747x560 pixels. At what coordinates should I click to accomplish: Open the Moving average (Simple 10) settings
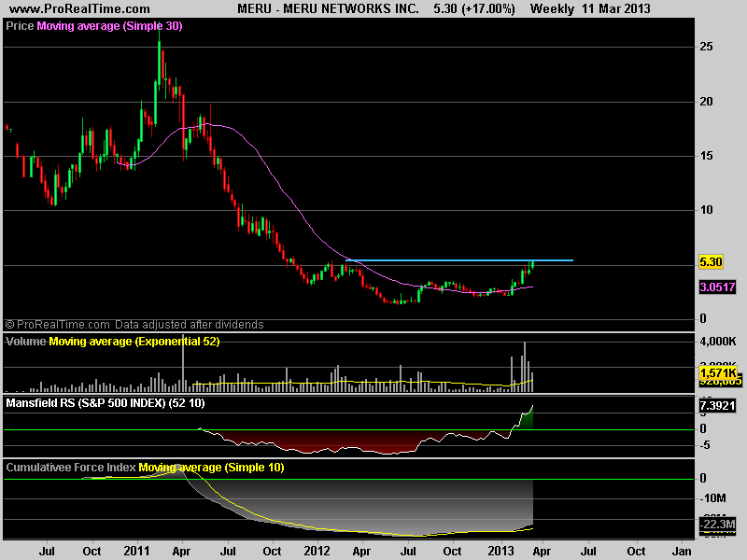pyautogui.click(x=211, y=467)
